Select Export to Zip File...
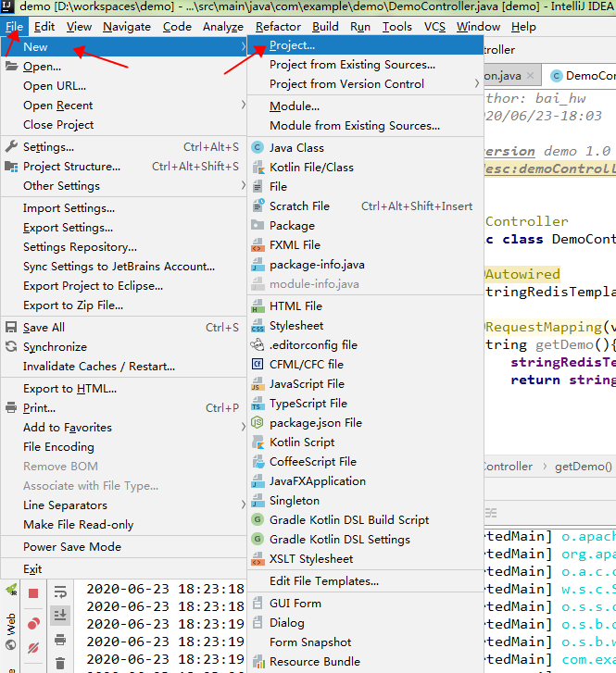This screenshot has height=673, width=616. pos(124,305)
